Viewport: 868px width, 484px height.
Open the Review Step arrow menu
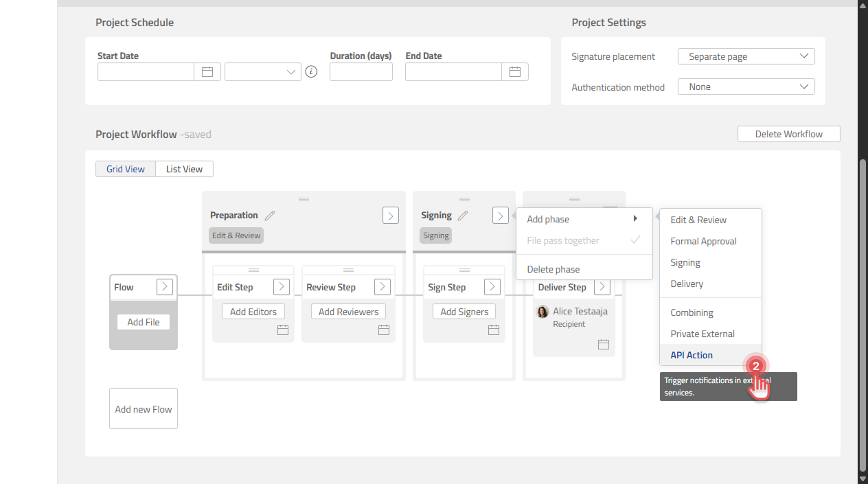(x=382, y=287)
